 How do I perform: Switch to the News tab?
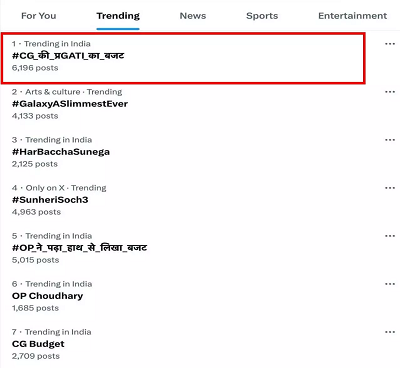[193, 16]
